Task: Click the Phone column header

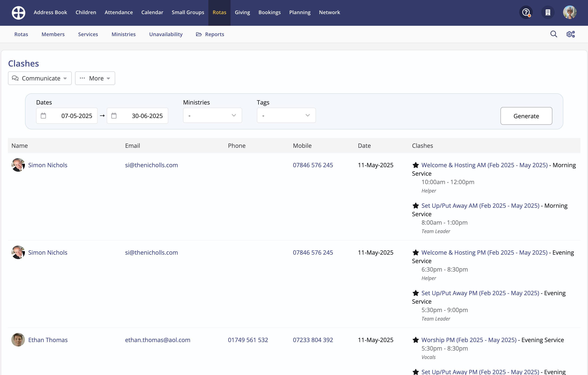Action: [x=237, y=146]
